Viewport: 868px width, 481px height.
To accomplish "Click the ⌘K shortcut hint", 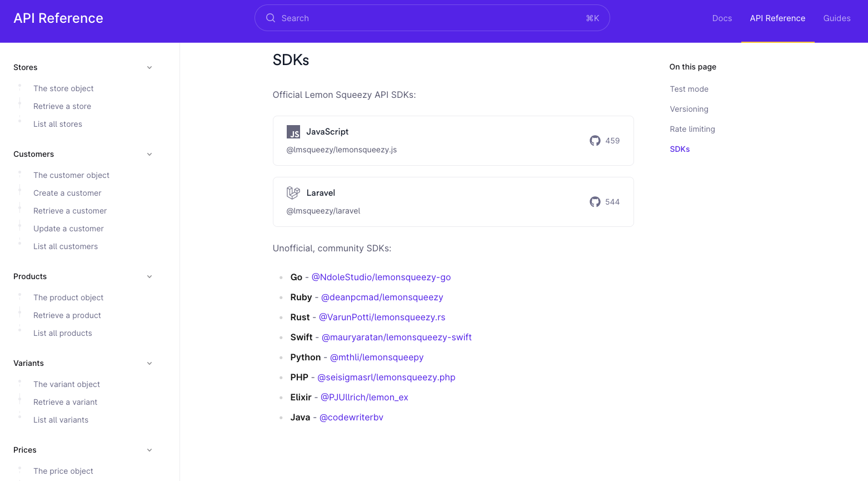I will (x=592, y=18).
